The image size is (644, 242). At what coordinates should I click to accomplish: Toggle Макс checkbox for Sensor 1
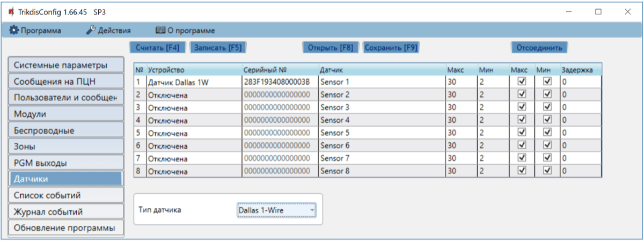pyautogui.click(x=521, y=82)
